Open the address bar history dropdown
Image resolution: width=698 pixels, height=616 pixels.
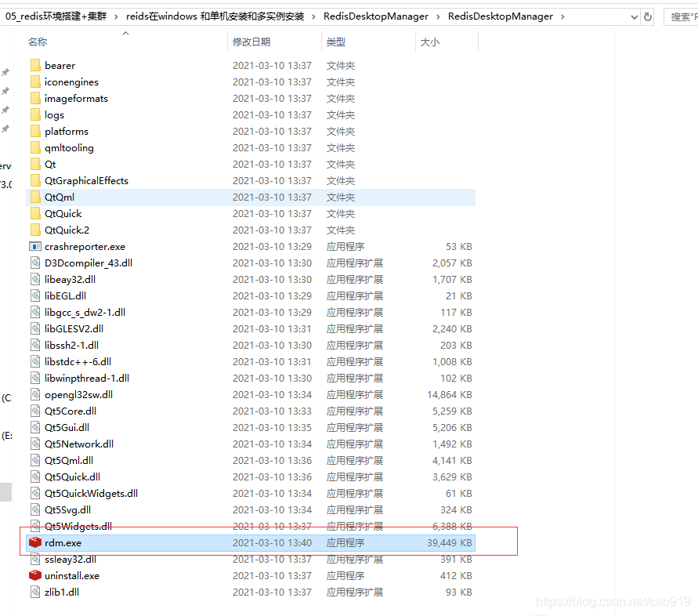(635, 17)
